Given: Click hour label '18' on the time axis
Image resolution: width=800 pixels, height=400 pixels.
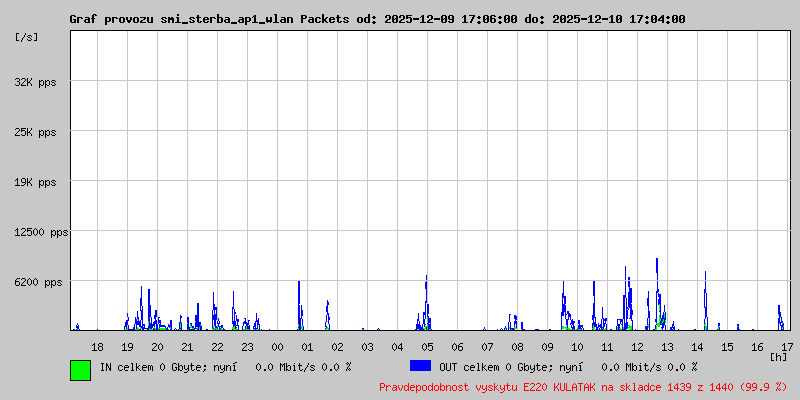Looking at the screenshot, I should point(97,347).
